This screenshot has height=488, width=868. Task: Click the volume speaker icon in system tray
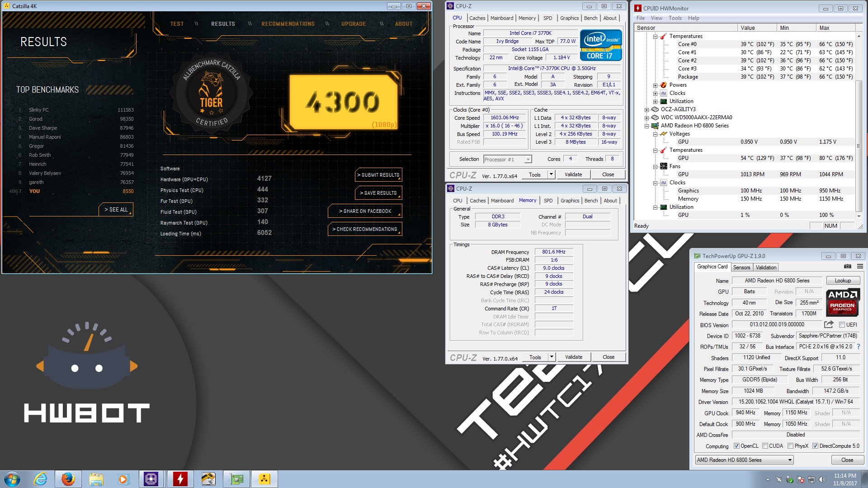822,479
